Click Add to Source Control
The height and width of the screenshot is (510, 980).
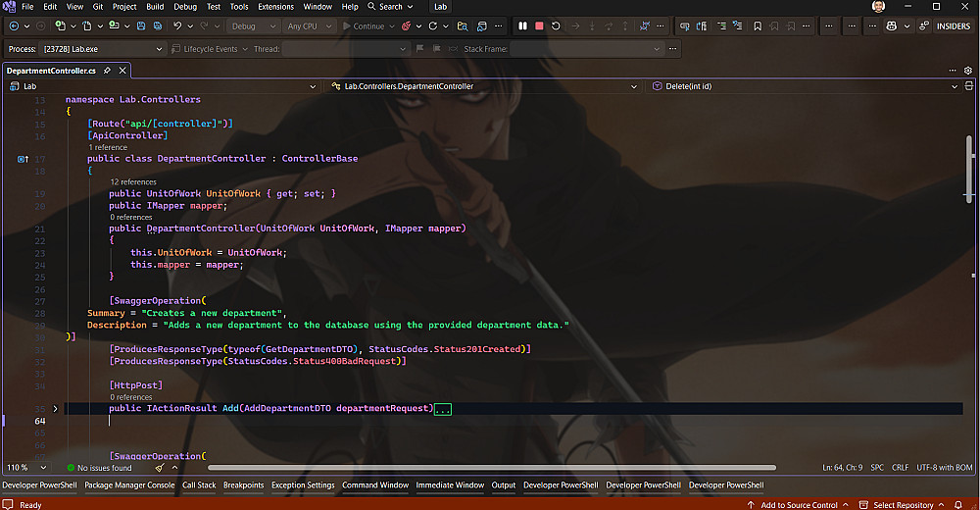click(x=798, y=504)
